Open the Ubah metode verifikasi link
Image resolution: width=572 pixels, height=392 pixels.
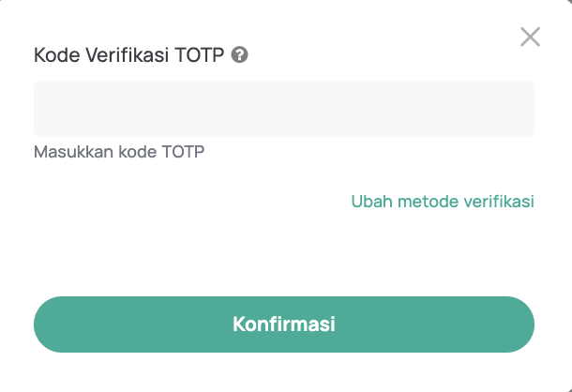pyautogui.click(x=443, y=201)
